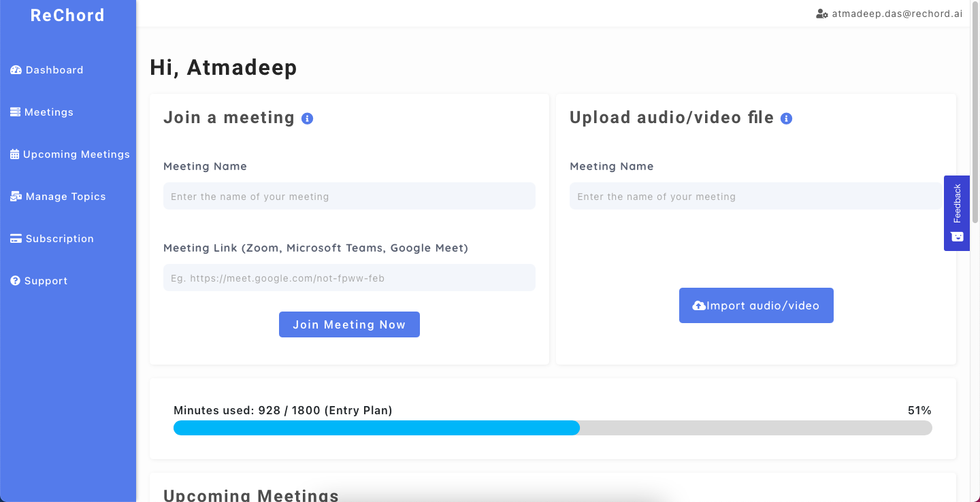Screen dimensions: 980x502
Task: Click the 'Upload audio/video file' card heading
Action: click(x=672, y=118)
